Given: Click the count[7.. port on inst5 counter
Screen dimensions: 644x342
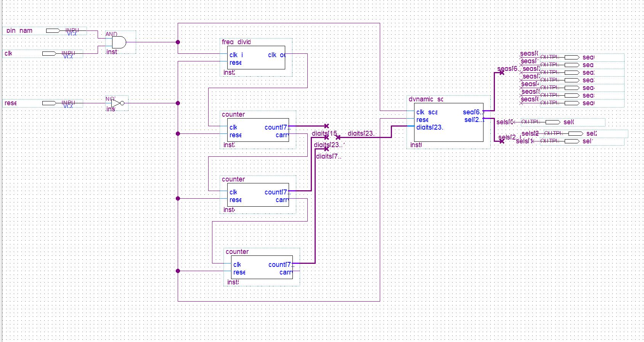Looking at the screenshot, I should coord(281,265).
